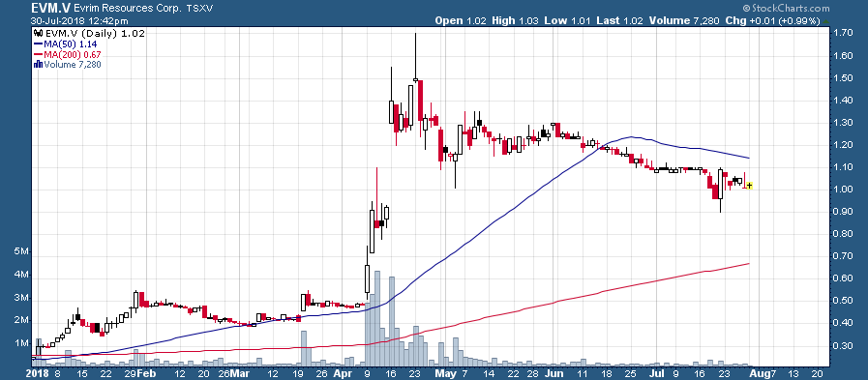This screenshot has height=380, width=868.
Task: Click the red MA(200) legend line swatch
Action: point(38,54)
